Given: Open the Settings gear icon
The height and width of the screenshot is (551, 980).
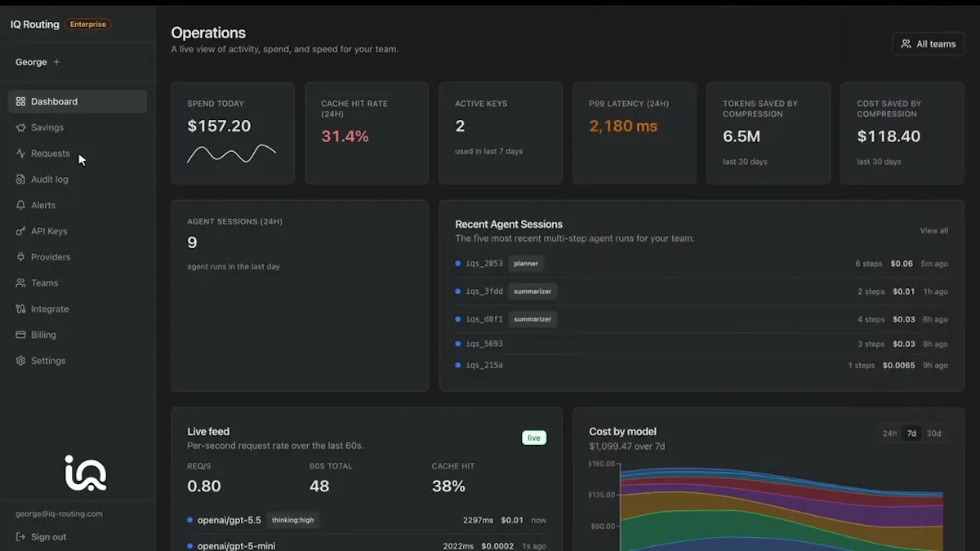Looking at the screenshot, I should coord(21,361).
